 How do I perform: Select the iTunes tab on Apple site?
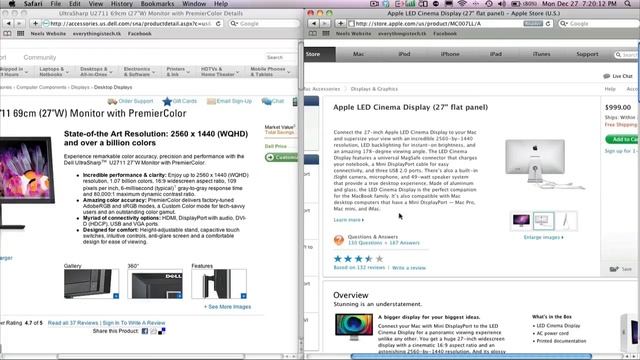coord(541,54)
